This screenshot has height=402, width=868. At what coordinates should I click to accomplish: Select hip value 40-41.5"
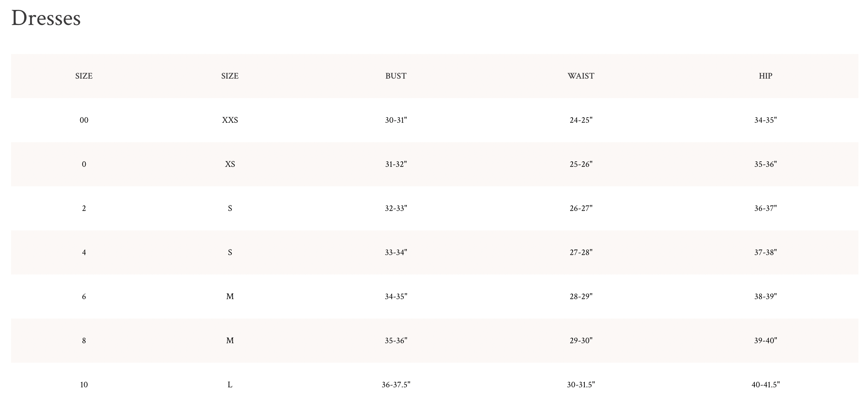coord(765,385)
